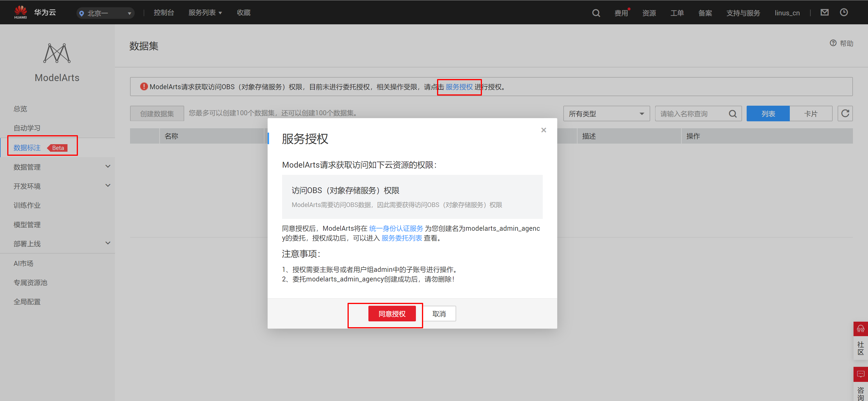
Task: Select 训练作业 in the sidebar
Action: 27,205
